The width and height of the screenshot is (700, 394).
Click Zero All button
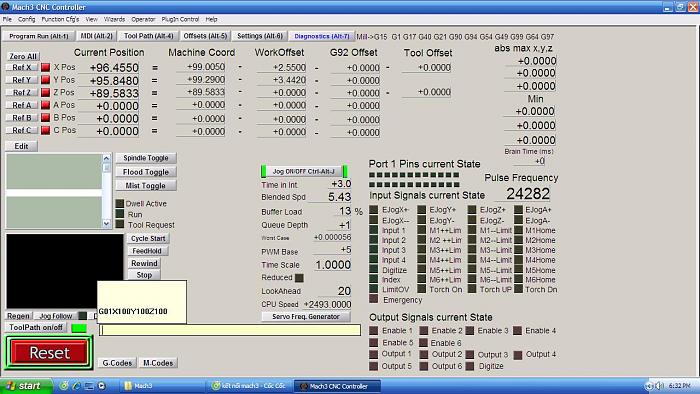(x=23, y=56)
